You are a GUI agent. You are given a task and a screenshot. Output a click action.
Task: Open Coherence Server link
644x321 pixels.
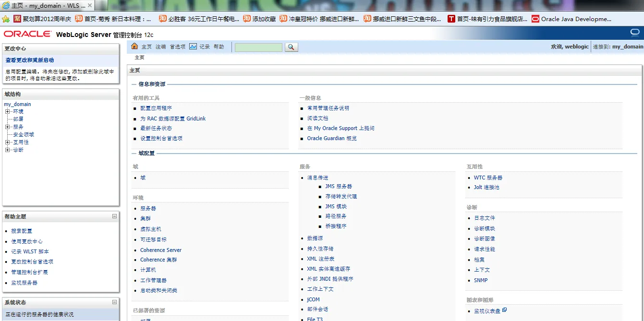(161, 250)
